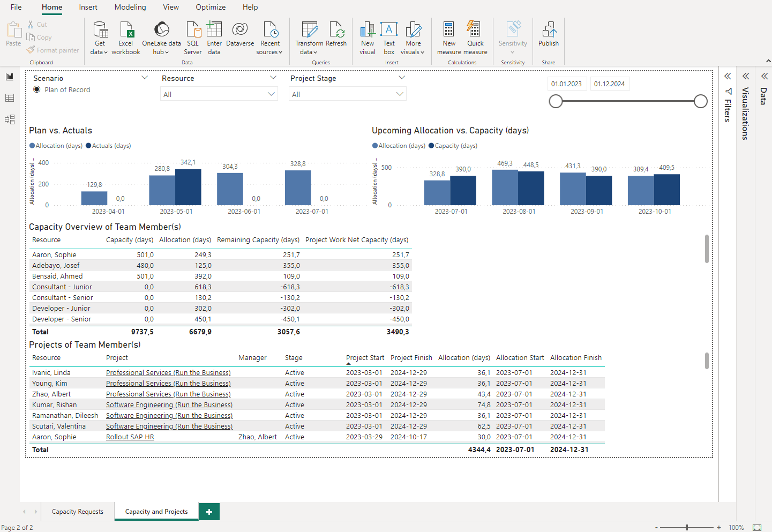Open the Rollout SAP HR project link
772x532 pixels.
point(130,437)
